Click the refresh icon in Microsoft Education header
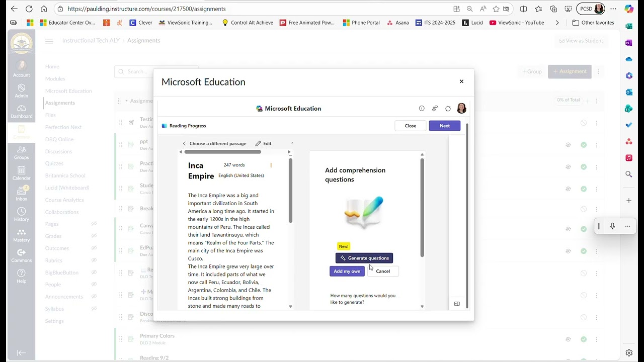The width and height of the screenshot is (644, 362). pyautogui.click(x=448, y=109)
